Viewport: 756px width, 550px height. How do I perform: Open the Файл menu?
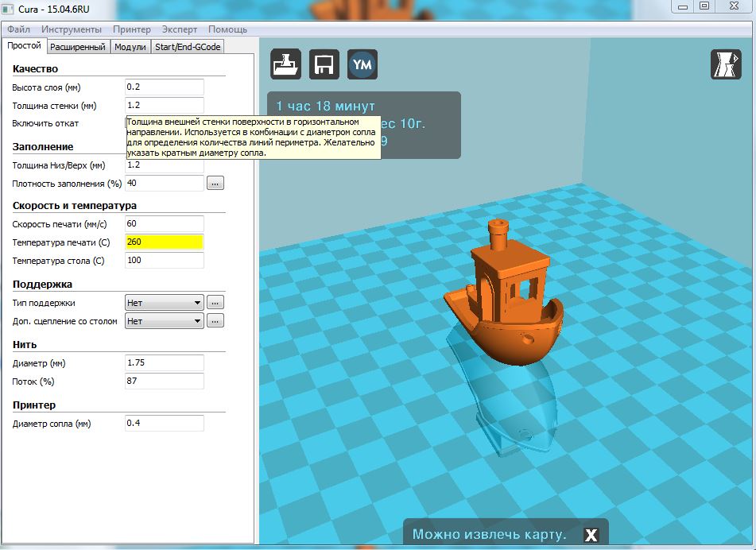click(x=19, y=29)
